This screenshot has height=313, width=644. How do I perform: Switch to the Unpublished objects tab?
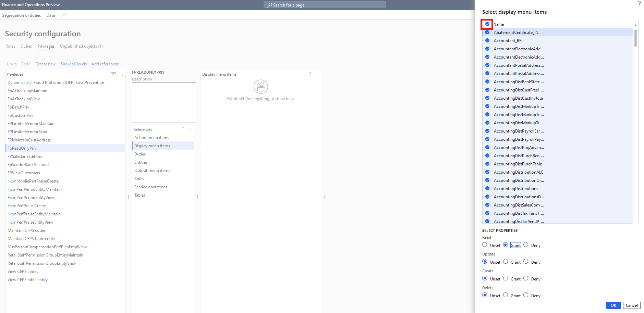tap(81, 46)
